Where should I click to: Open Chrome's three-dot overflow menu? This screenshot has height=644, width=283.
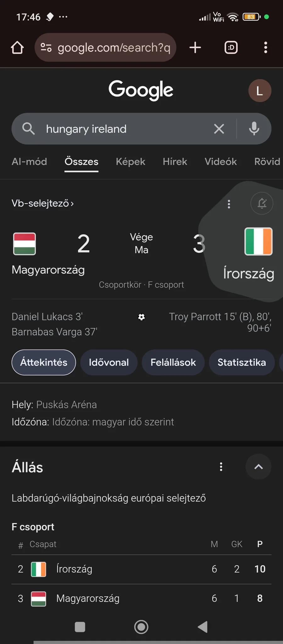tap(266, 47)
